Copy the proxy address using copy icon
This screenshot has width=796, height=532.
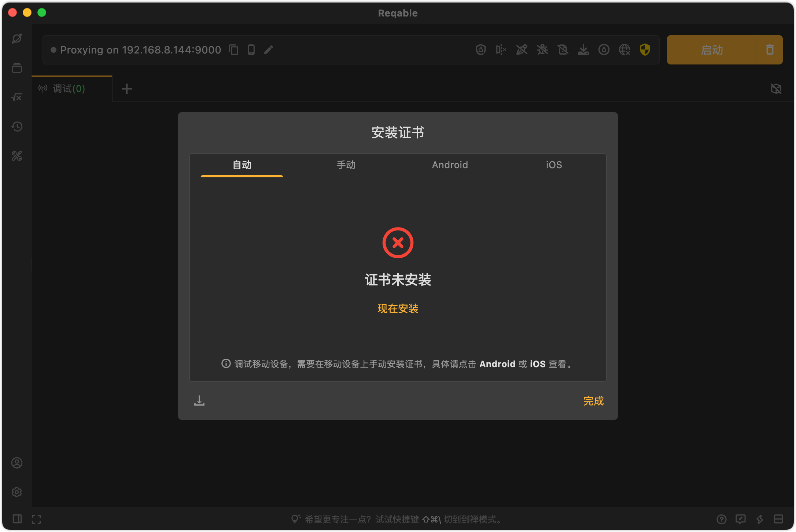233,49
